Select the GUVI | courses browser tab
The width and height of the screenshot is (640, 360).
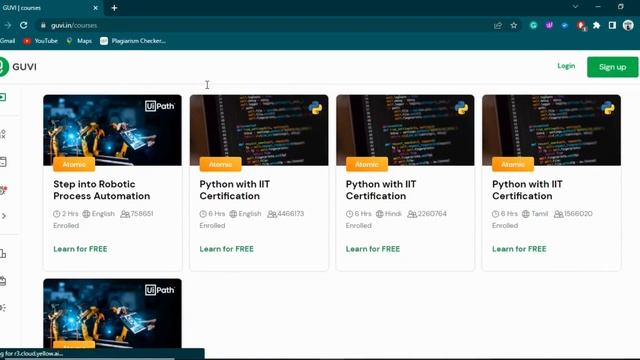point(50,8)
